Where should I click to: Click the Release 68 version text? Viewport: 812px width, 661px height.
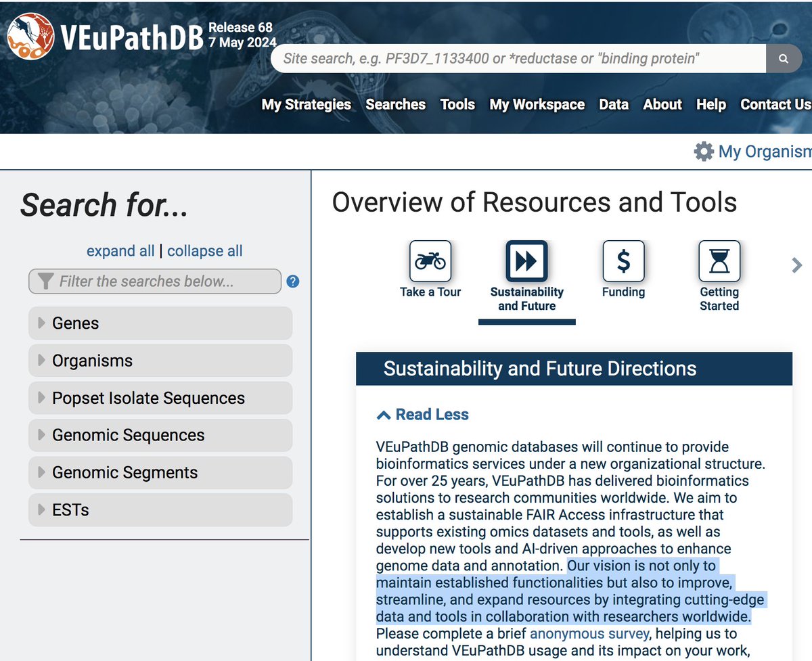click(x=240, y=28)
